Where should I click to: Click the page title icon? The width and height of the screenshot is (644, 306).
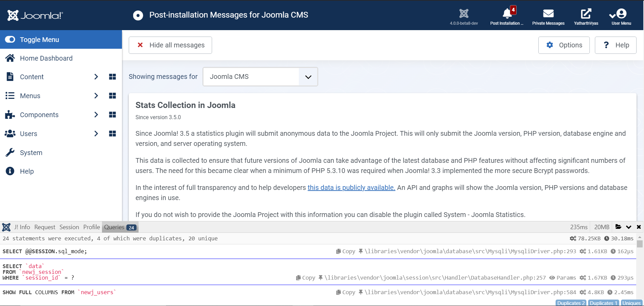tap(138, 15)
